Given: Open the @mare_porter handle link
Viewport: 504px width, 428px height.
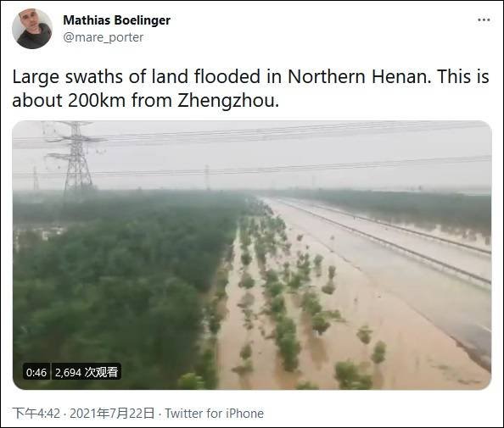Looking at the screenshot, I should pyautogui.click(x=104, y=37).
